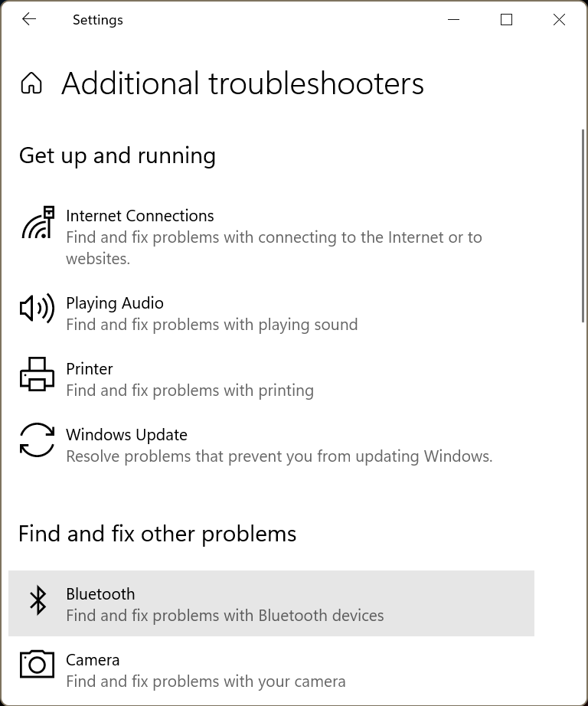Viewport: 588px width, 706px height.
Task: Click the Additional troubleshooters page title
Action: [x=243, y=84]
